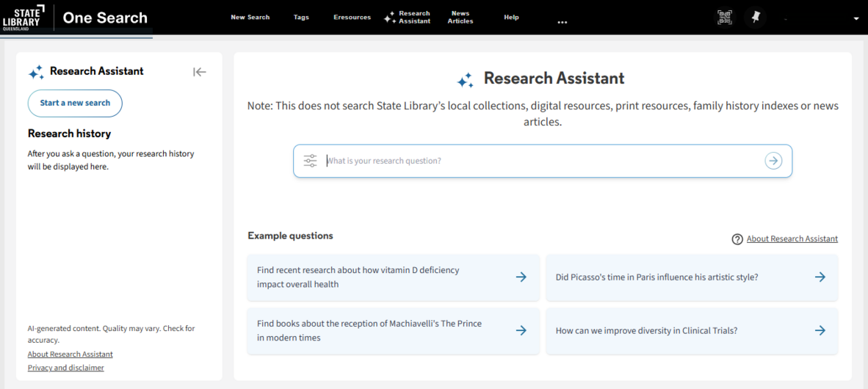Click the question mark help icon
Screen dimensions: 868x389
[x=737, y=239]
